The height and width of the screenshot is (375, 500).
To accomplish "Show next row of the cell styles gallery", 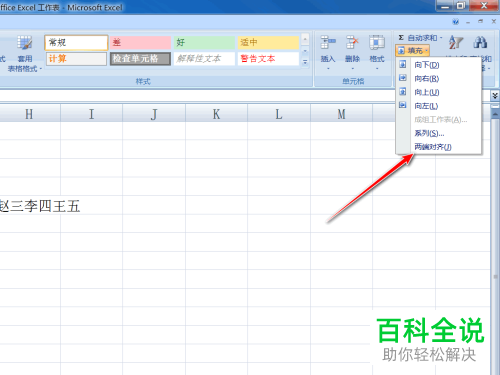I will pos(305,51).
